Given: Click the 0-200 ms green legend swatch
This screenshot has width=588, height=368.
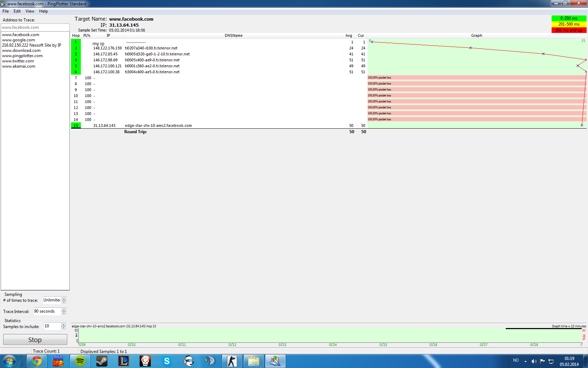Looking at the screenshot, I should (x=569, y=18).
